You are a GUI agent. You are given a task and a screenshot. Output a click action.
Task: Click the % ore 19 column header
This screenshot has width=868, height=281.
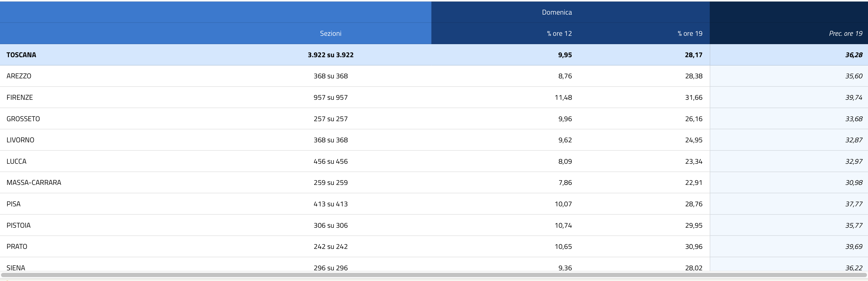tap(690, 33)
